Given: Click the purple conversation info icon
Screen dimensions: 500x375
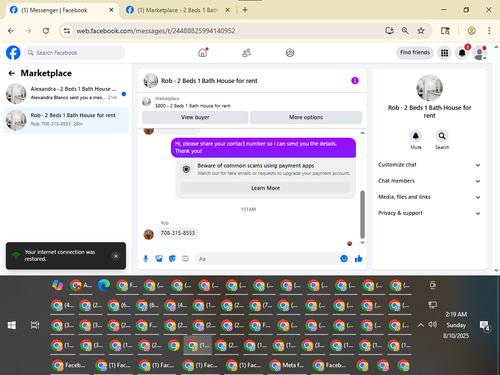Looking at the screenshot, I should coord(355,81).
